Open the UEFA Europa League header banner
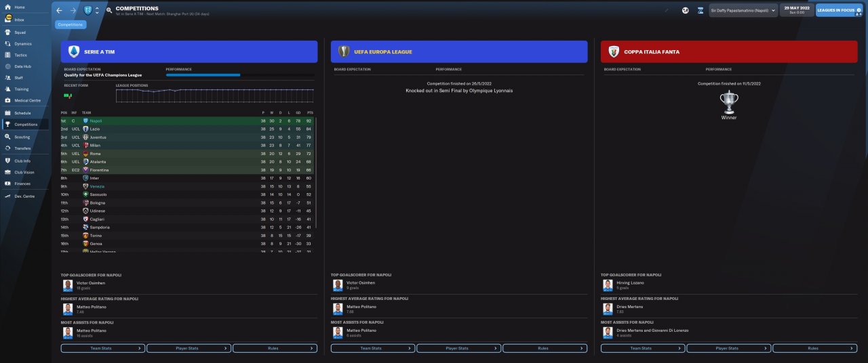This screenshot has height=363, width=868. coord(459,51)
